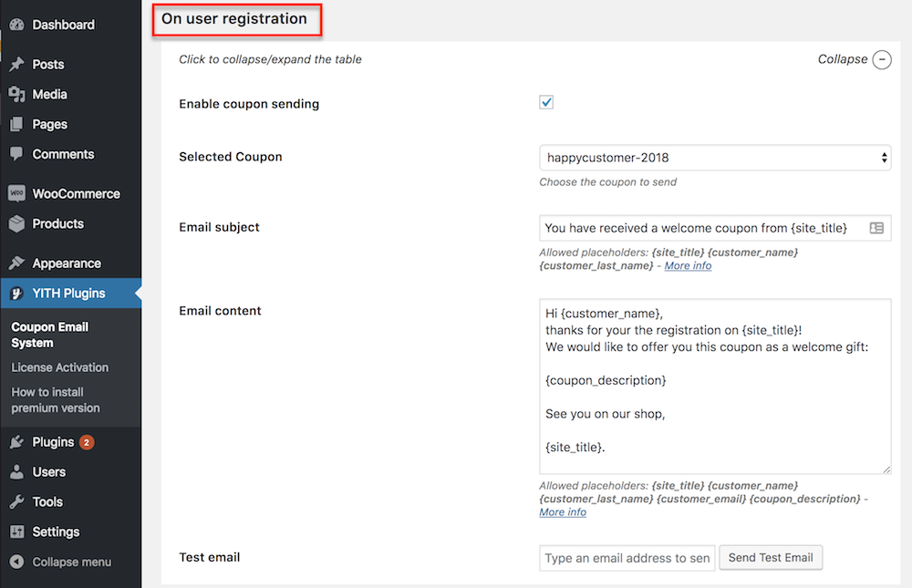Click the Users person icon
Image resolution: width=912 pixels, height=588 pixels.
tap(16, 471)
